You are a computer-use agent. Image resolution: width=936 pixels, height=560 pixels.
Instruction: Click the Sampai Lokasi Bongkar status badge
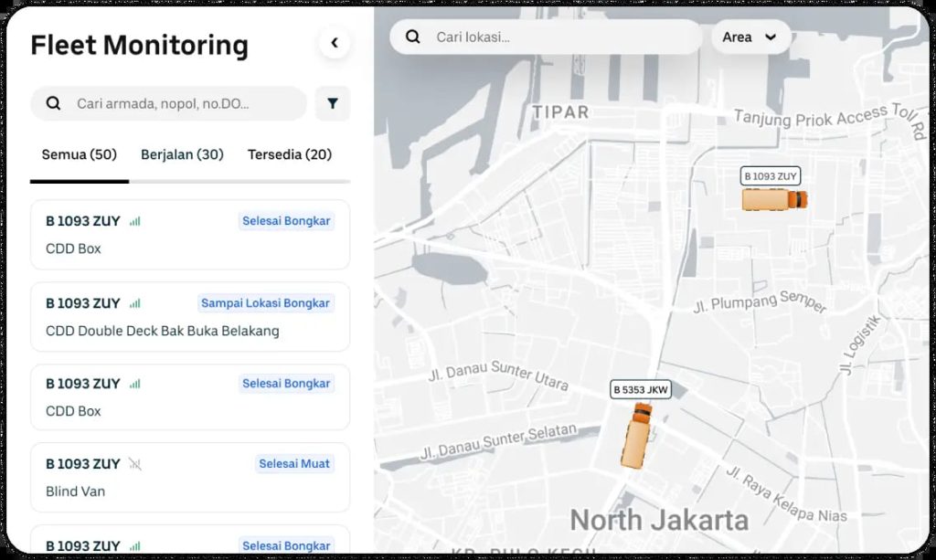click(x=265, y=303)
